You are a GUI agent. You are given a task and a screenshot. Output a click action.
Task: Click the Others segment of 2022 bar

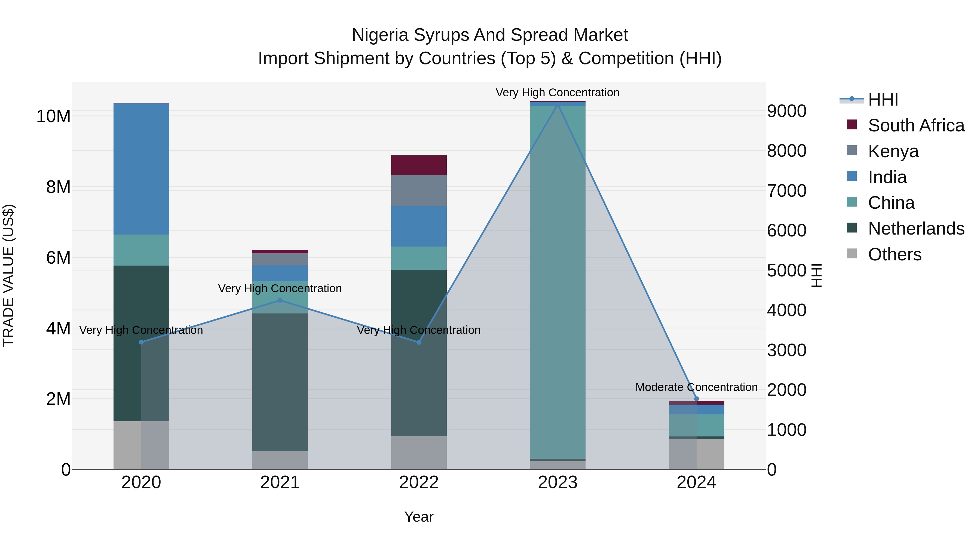tap(419, 453)
